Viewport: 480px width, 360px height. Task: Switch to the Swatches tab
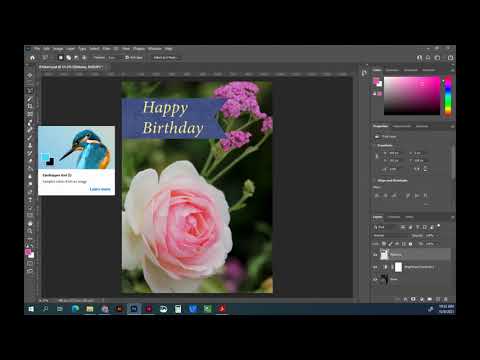pyautogui.click(x=392, y=70)
